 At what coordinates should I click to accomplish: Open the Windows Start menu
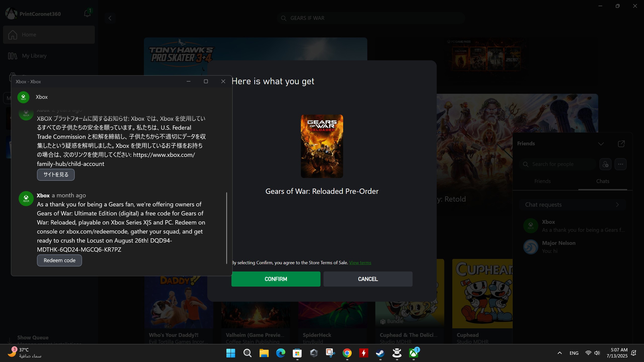click(x=231, y=353)
